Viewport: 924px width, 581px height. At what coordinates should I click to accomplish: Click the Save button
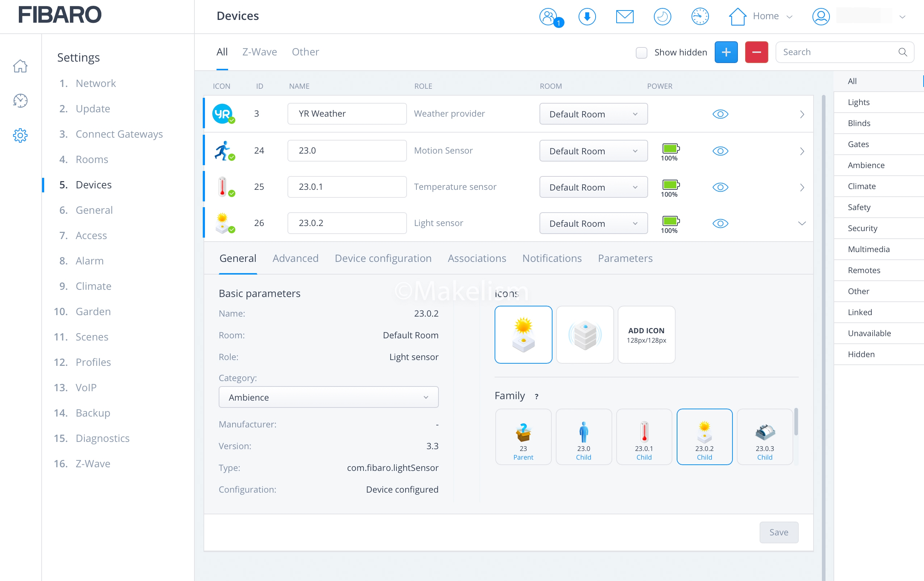(x=778, y=532)
